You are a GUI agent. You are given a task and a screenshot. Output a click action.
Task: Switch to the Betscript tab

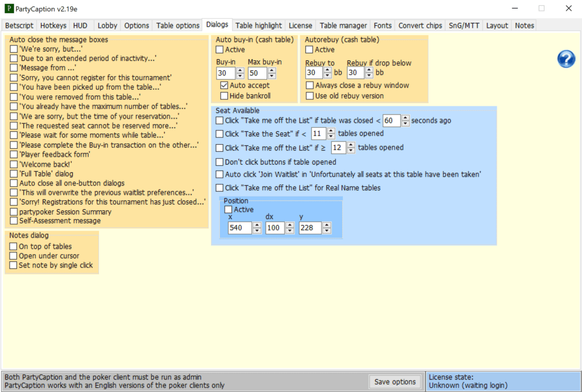coord(19,26)
